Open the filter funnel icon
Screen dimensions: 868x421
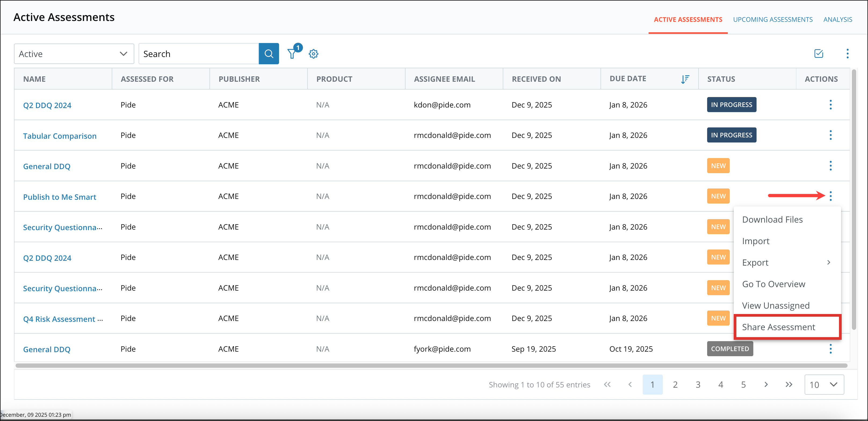coord(292,54)
